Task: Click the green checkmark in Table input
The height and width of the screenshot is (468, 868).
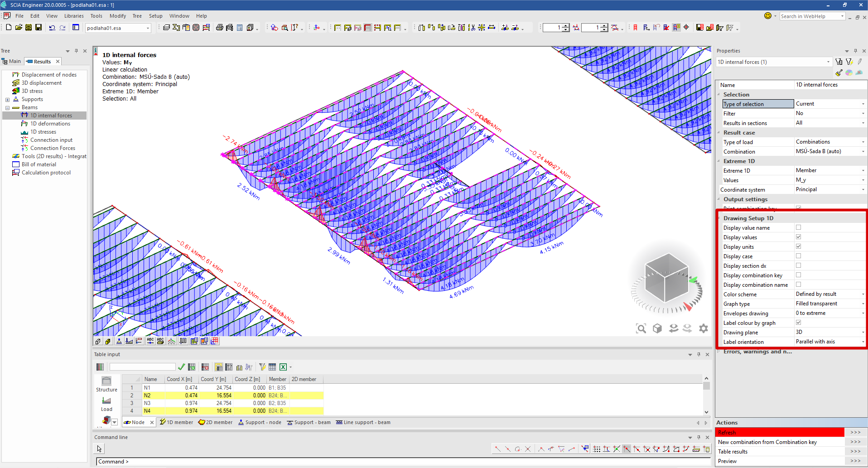Action: click(181, 367)
